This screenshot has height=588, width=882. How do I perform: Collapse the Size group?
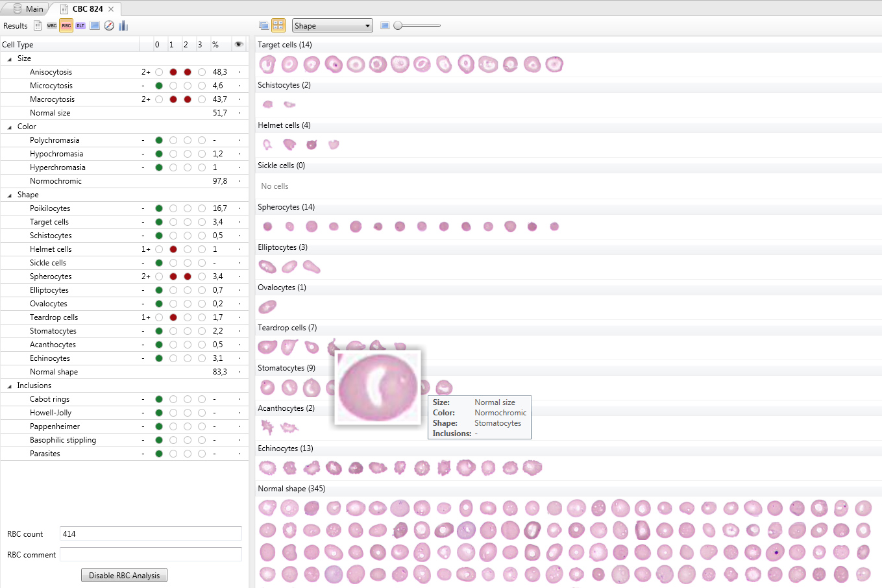(x=10, y=58)
